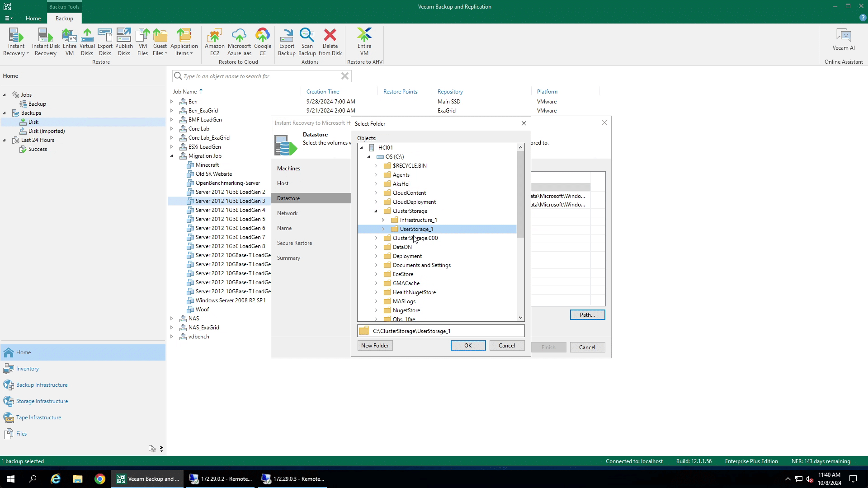The height and width of the screenshot is (488, 868).
Task: Select Delete from Disk action
Action: click(330, 42)
